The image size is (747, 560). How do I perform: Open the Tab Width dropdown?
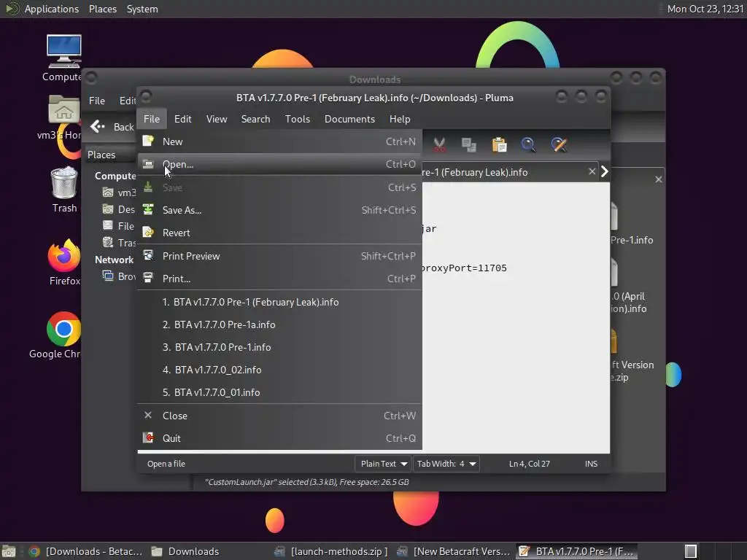(446, 464)
